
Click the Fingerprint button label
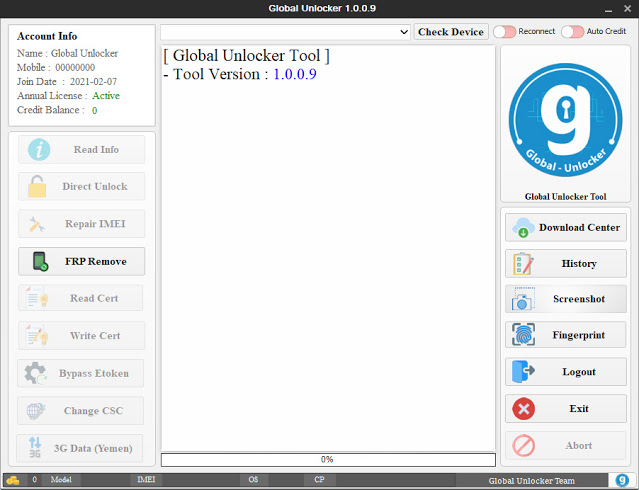pos(579,335)
